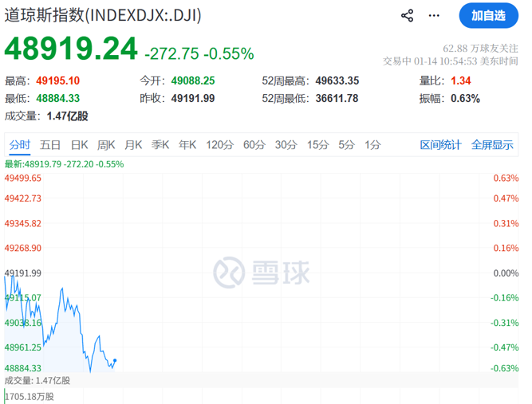The image size is (532, 404).
Task: Click the latest point on price line
Action: (116, 360)
